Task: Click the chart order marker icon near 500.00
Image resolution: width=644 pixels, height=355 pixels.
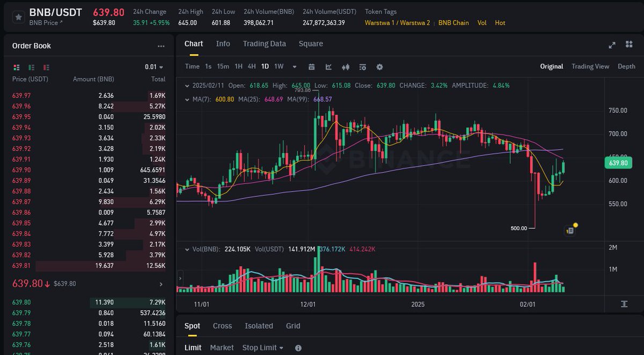Action: (570, 231)
